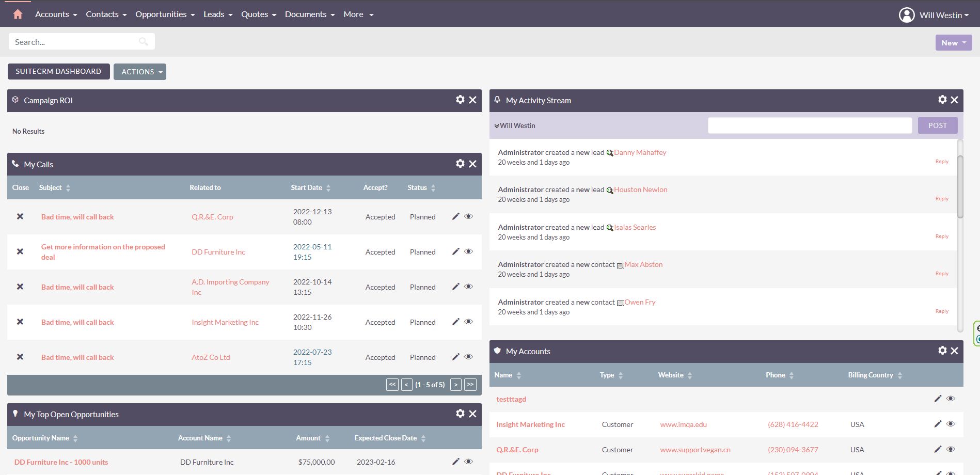Open My Calls dashlet settings gear

click(x=460, y=164)
